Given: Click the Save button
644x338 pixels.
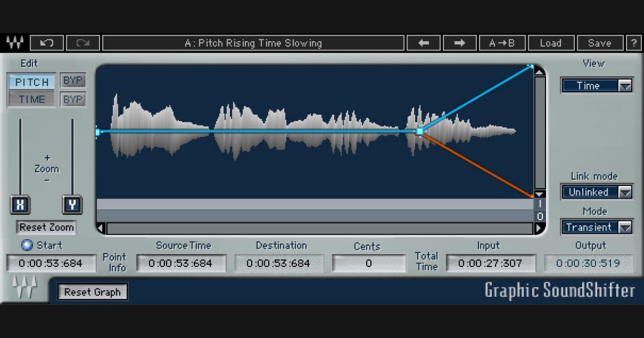Looking at the screenshot, I should pos(599,43).
